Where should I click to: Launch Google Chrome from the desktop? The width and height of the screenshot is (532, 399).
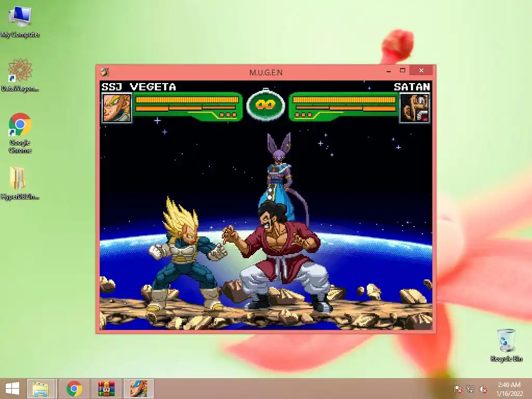(x=20, y=132)
